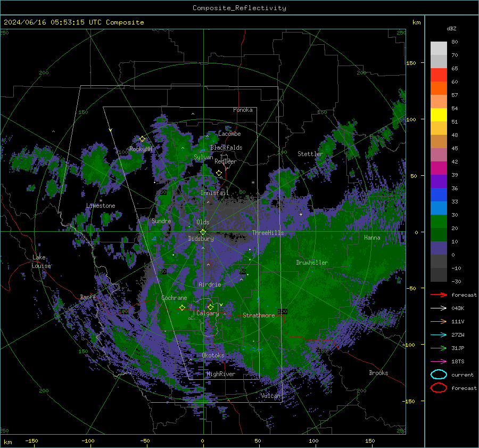The height and width of the screenshot is (448, 479).
Task: Select the magenta 39-42 dBZ swatch
Action: point(439,168)
